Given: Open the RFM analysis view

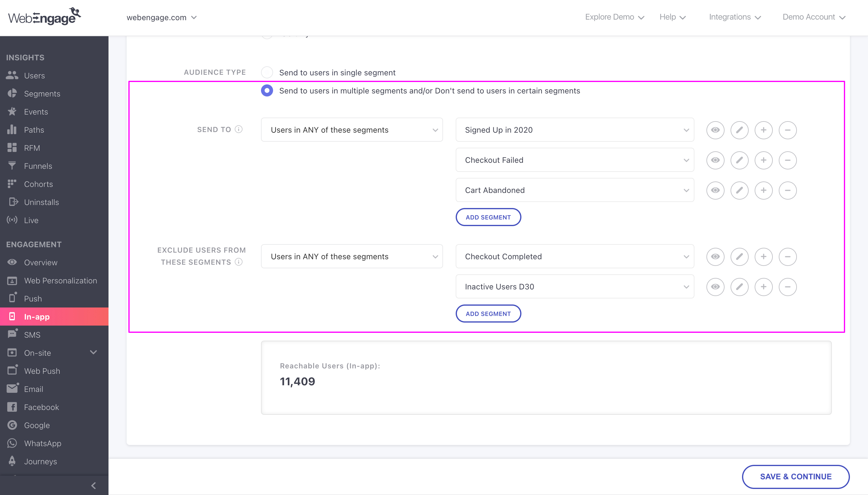Looking at the screenshot, I should point(32,148).
